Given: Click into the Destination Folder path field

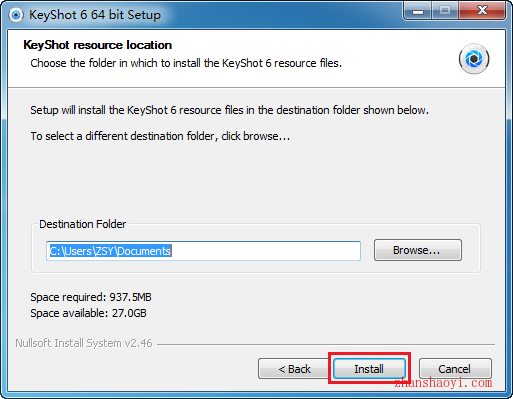Looking at the screenshot, I should pyautogui.click(x=203, y=251).
